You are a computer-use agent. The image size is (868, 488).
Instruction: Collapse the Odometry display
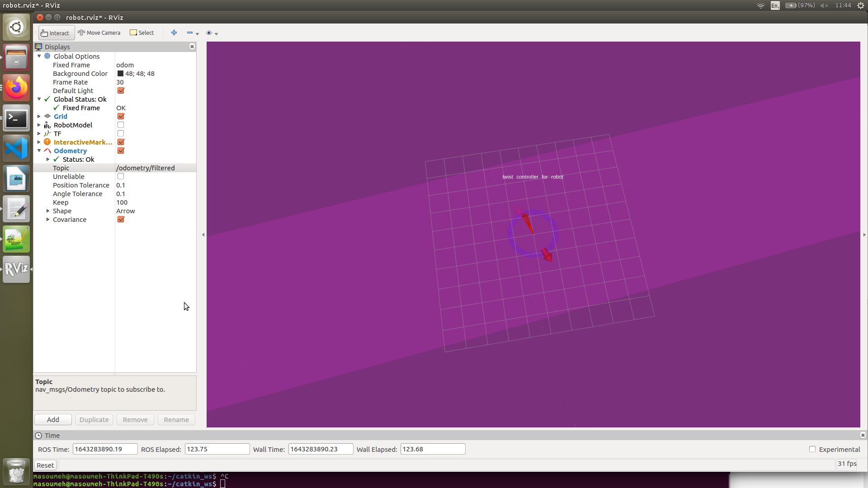tap(39, 150)
